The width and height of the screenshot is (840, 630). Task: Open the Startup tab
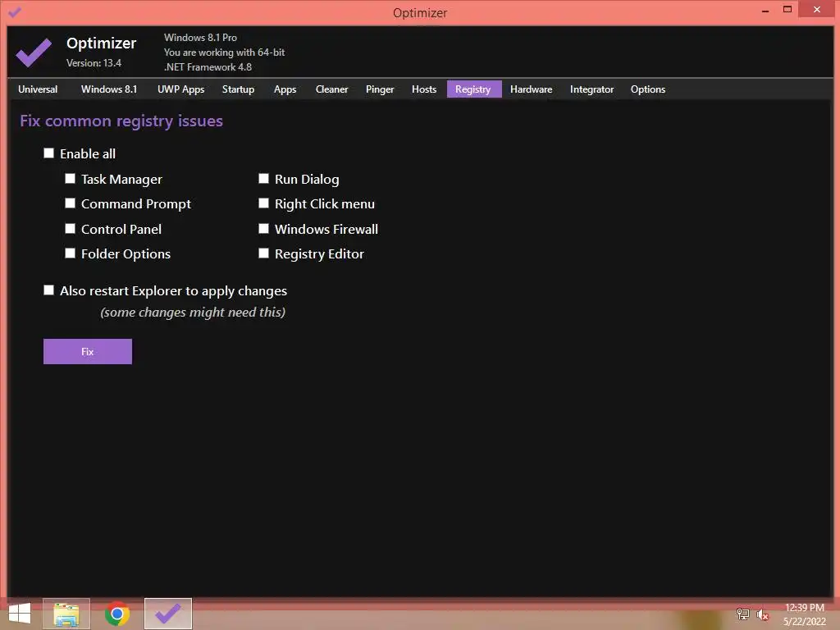click(238, 89)
